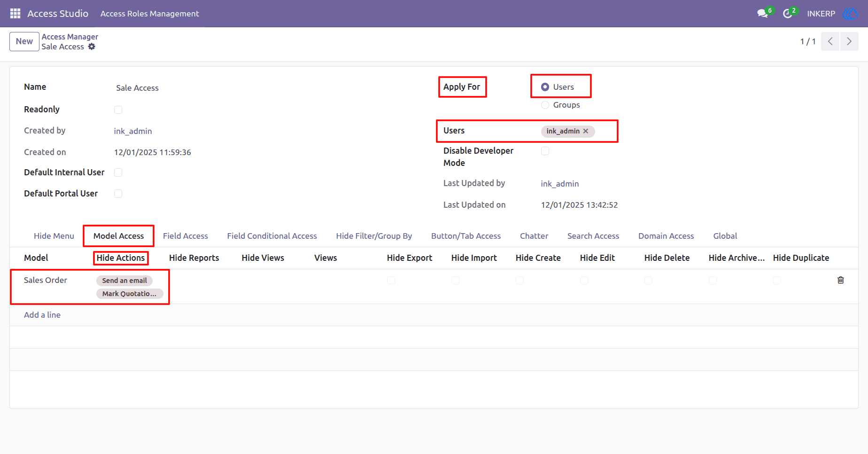Open the activities clock icon
The image size is (868, 454).
point(788,14)
